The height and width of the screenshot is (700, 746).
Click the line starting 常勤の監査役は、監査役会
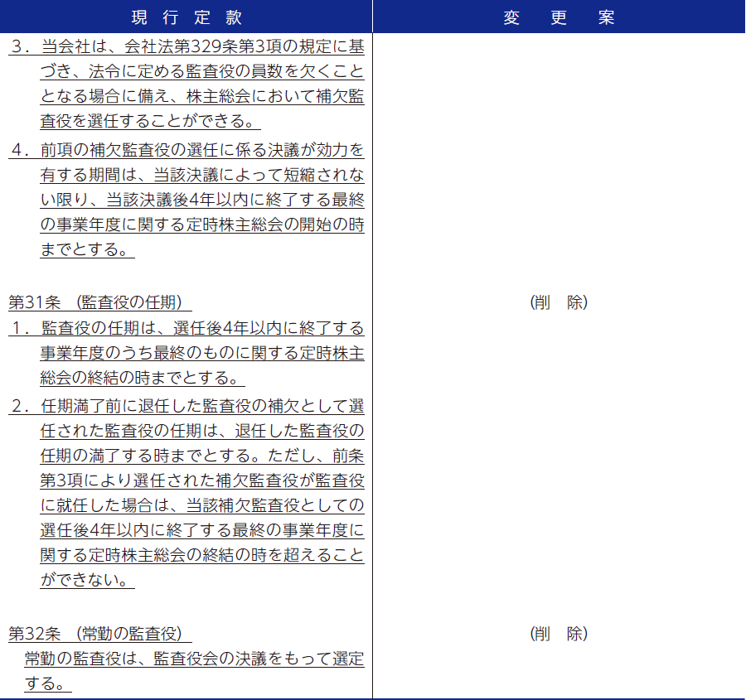click(194, 659)
